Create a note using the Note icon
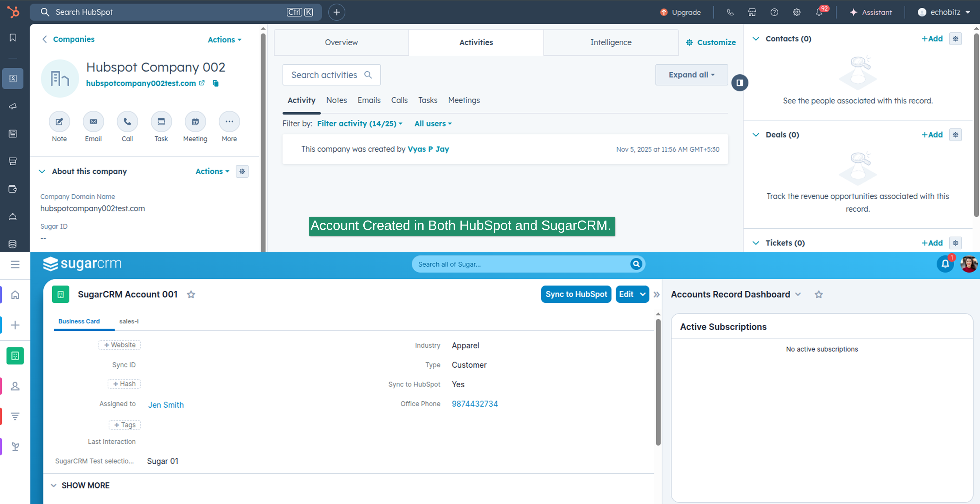 click(59, 122)
